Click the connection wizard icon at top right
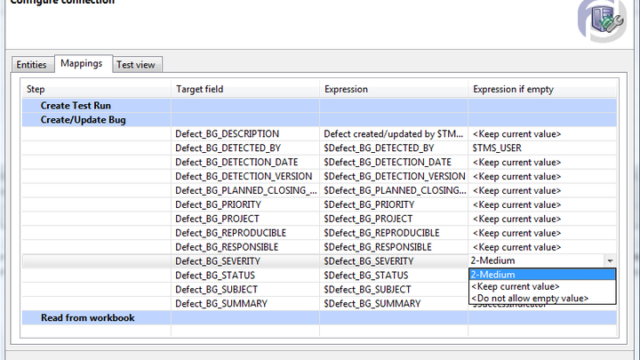640x360 pixels. pos(603,20)
